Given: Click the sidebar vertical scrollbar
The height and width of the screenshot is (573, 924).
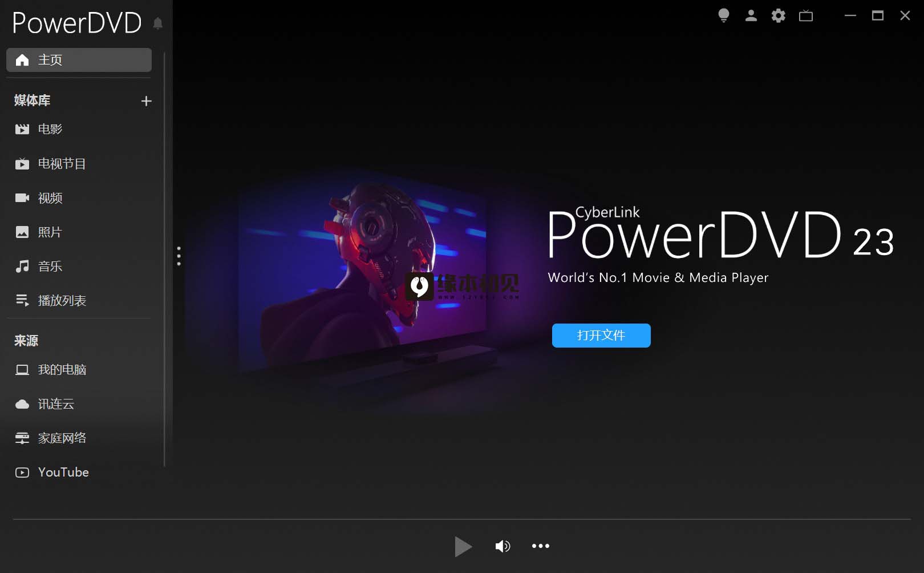Looking at the screenshot, I should pos(164,260).
